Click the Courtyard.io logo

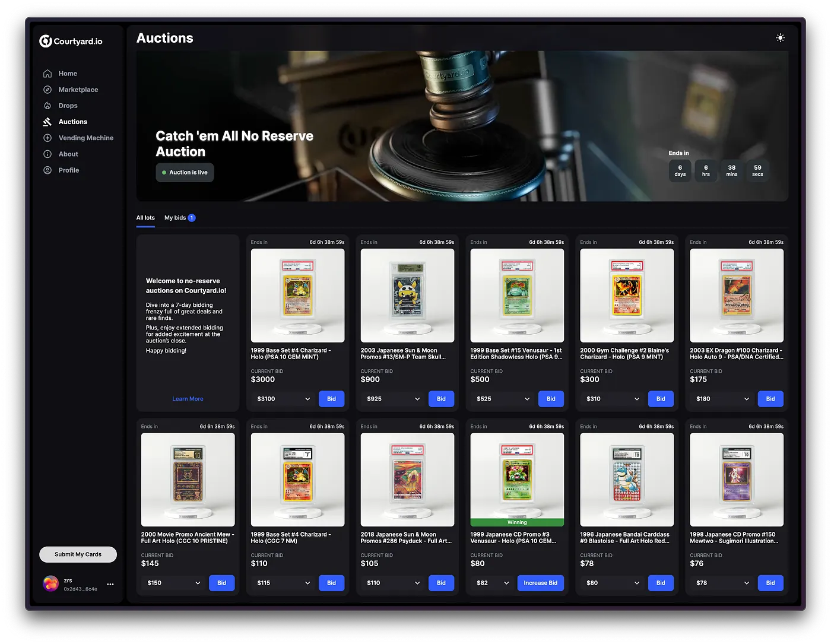pyautogui.click(x=71, y=41)
